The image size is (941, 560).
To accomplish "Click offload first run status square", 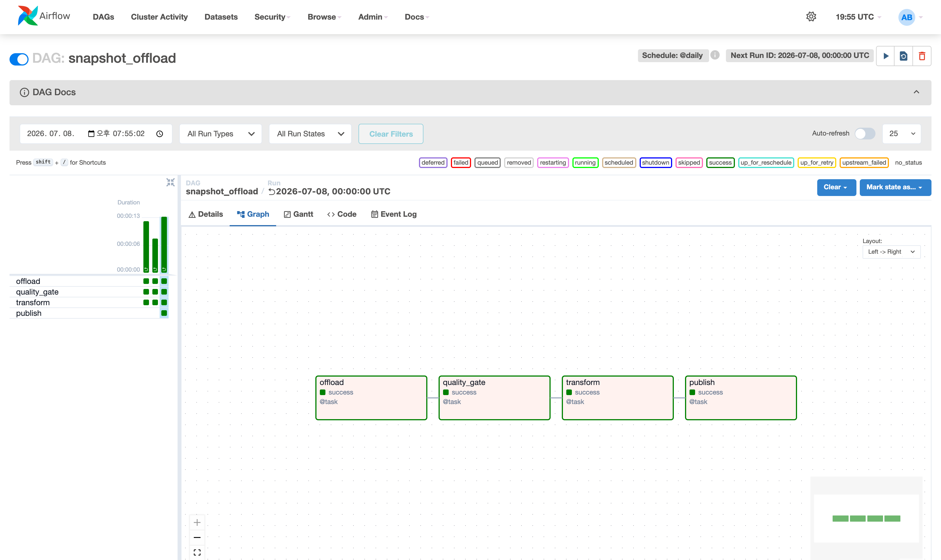I will pos(146,281).
